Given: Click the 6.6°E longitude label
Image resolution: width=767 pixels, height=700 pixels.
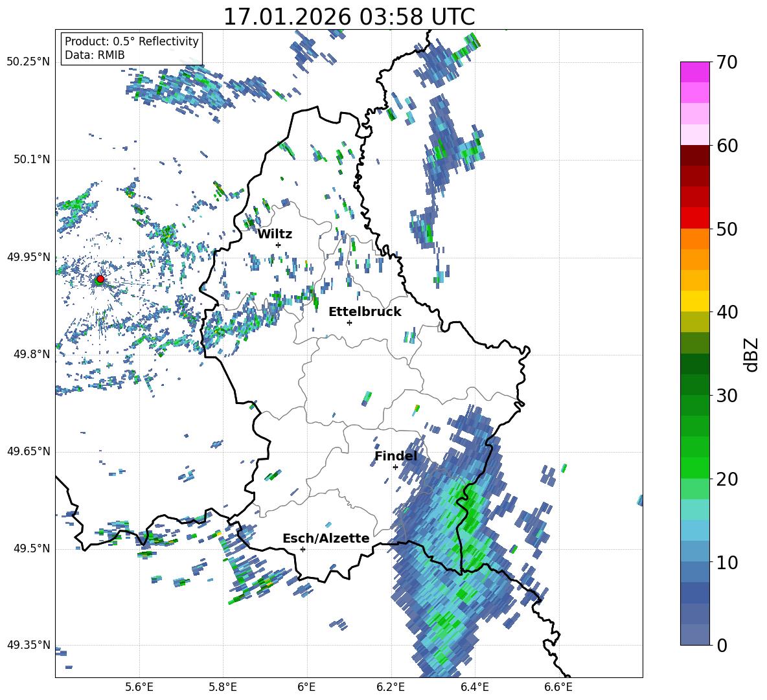Looking at the screenshot, I should pos(558,687).
